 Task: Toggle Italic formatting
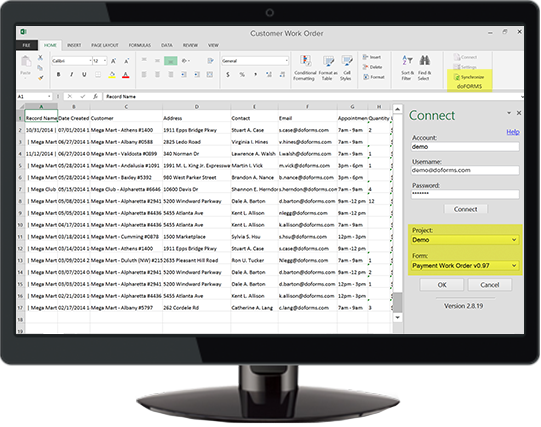click(71, 75)
